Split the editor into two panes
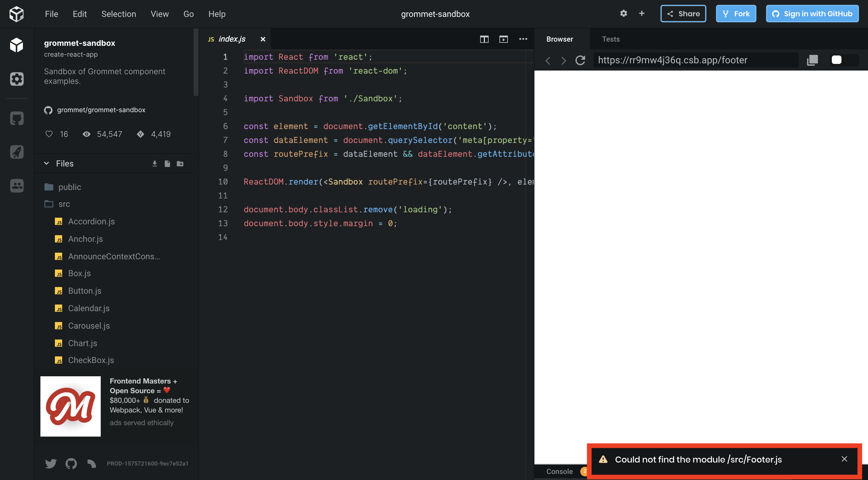 click(484, 39)
